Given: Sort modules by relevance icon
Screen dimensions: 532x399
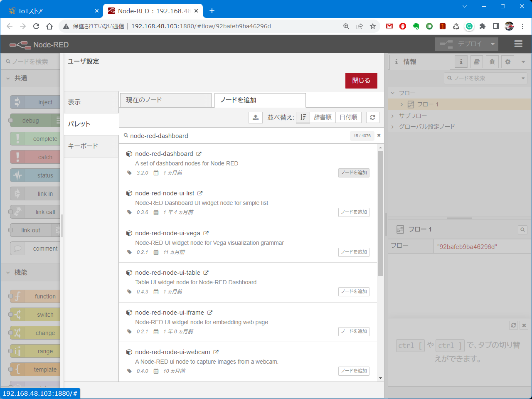Looking at the screenshot, I should click(x=303, y=117).
